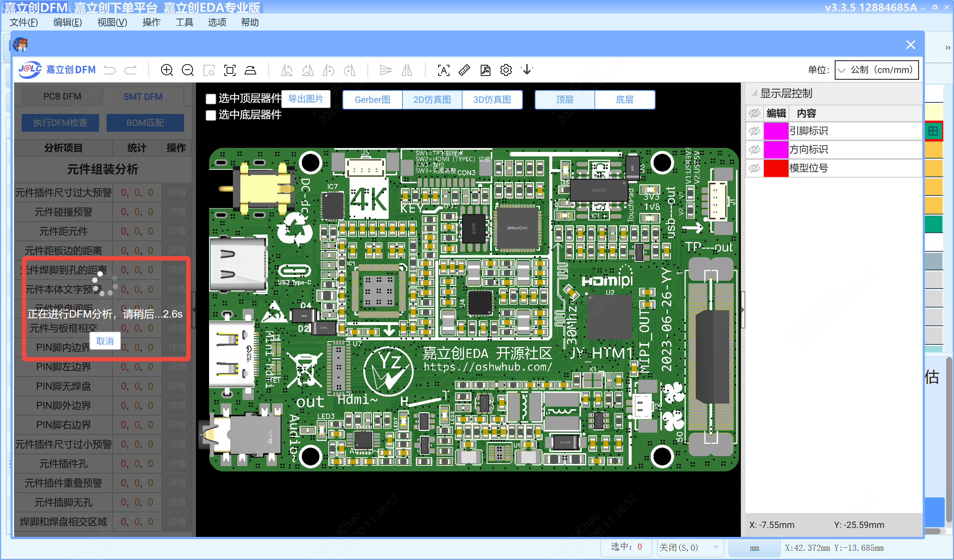The height and width of the screenshot is (560, 954).
Task: Click the mascot avatar icon in dialog header
Action: (x=20, y=45)
